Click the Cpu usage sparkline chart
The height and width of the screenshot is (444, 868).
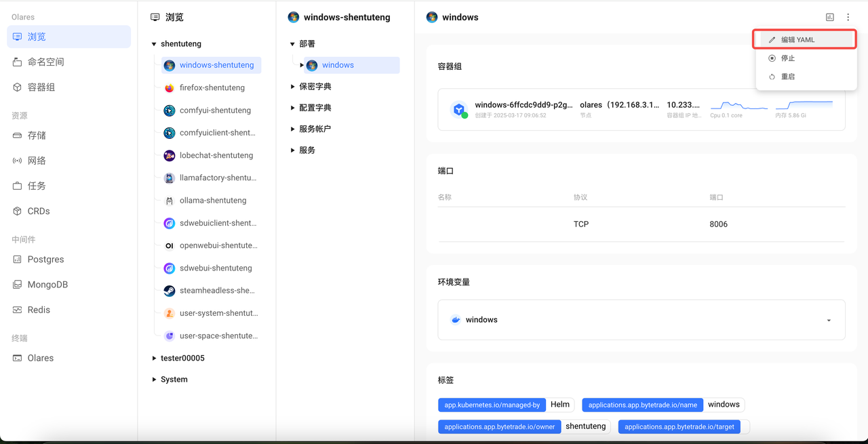coord(739,106)
